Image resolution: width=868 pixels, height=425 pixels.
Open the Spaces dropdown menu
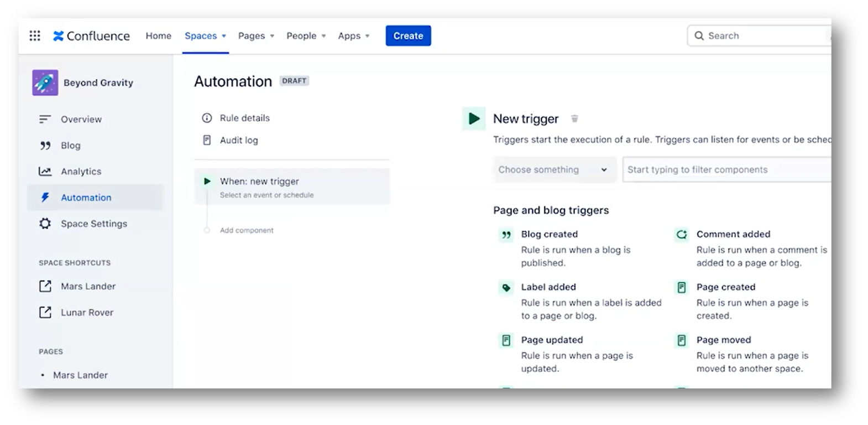(206, 36)
